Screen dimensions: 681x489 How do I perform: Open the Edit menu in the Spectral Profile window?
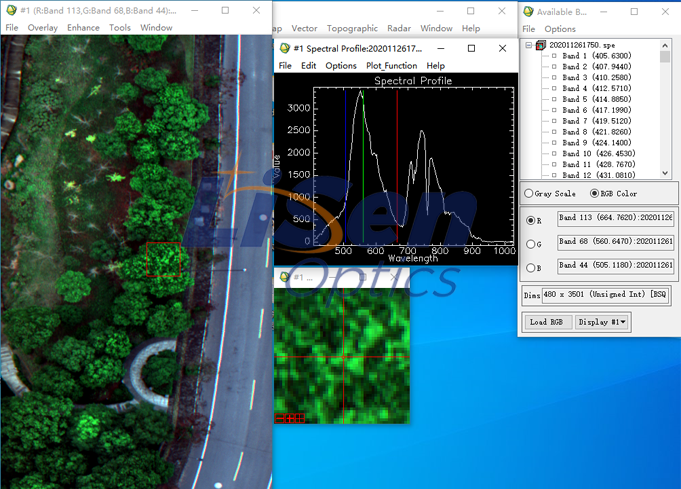coord(308,66)
